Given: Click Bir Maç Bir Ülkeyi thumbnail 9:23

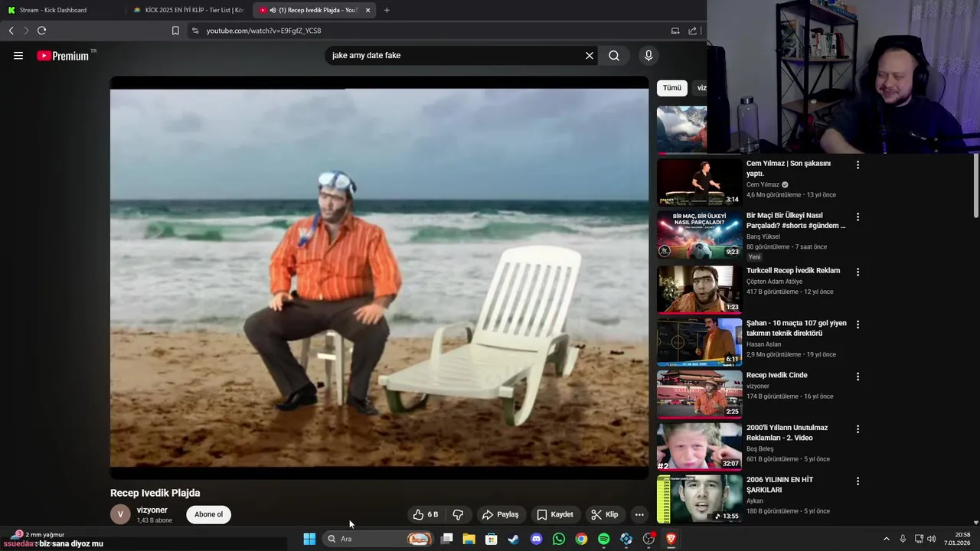Looking at the screenshot, I should point(699,235).
